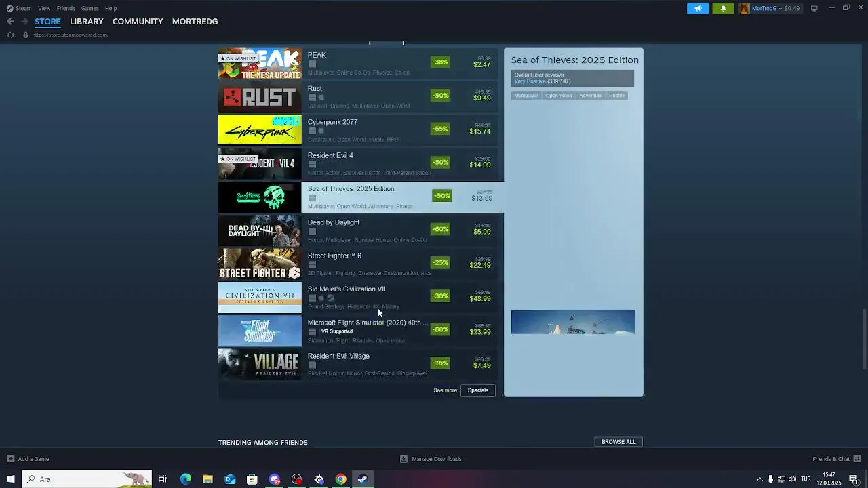Open the Microsoft Flight Simulator thumbnail
The height and width of the screenshot is (488, 868).
pos(260,331)
